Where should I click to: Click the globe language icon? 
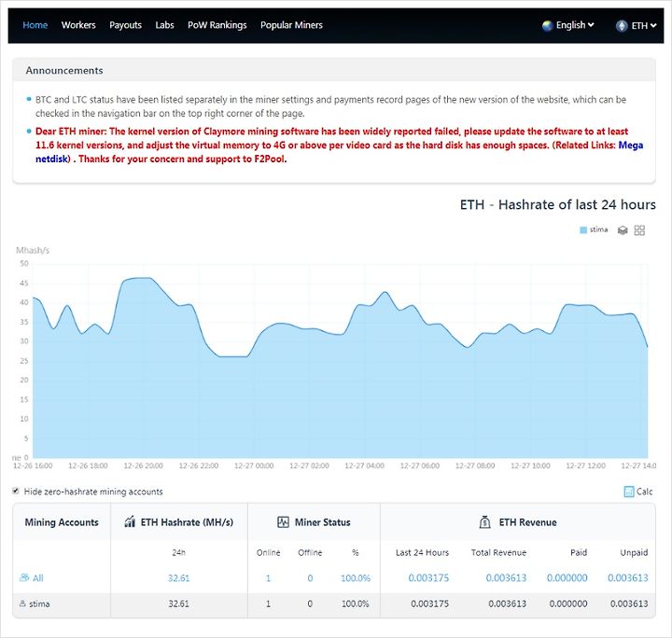click(x=547, y=26)
